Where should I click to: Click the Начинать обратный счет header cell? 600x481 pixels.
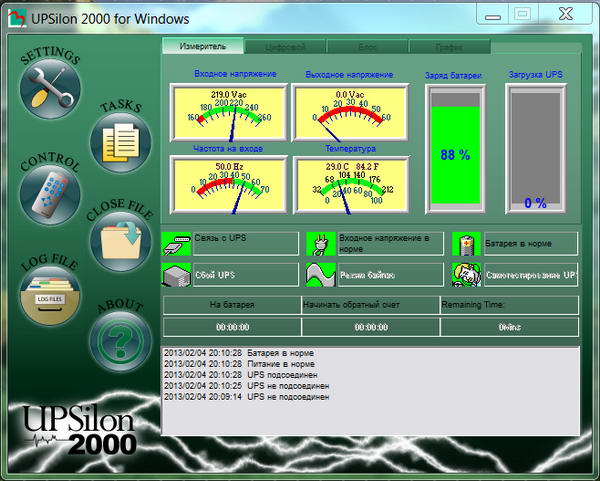[371, 305]
